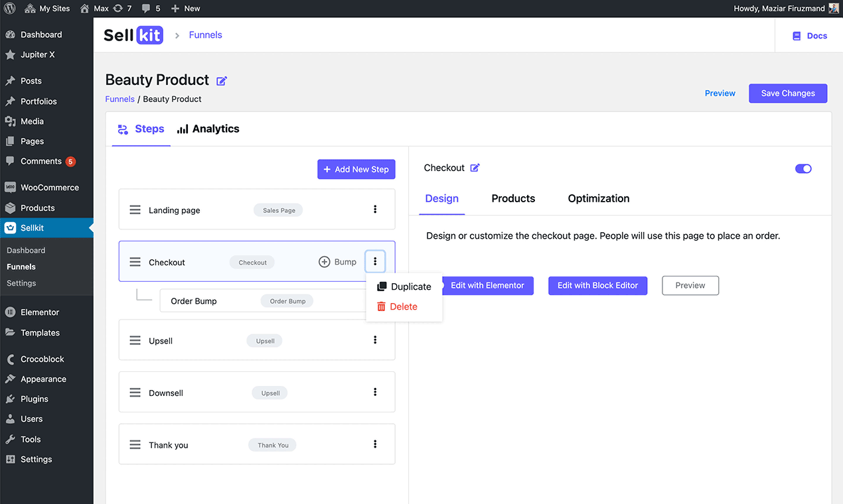Grab the Downsell step drag handle
This screenshot has width=843, height=504.
coord(135,393)
